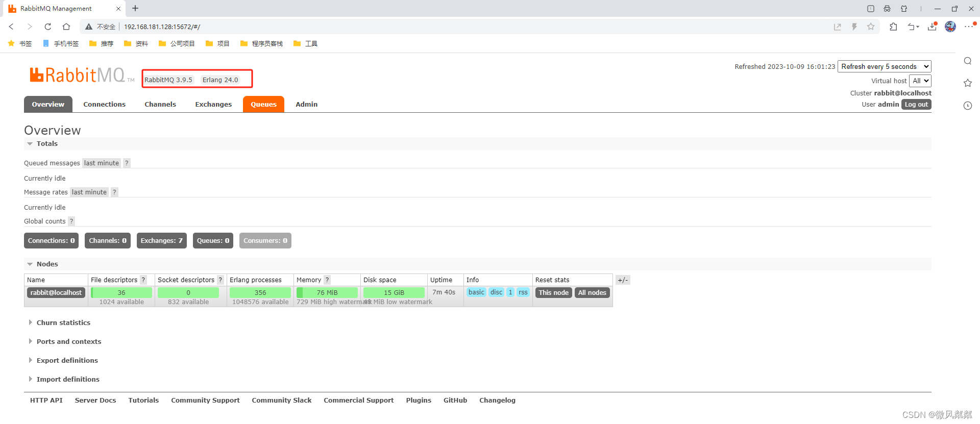This screenshot has height=424, width=980.
Task: Open the Virtual host dropdown
Action: pyautogui.click(x=920, y=81)
